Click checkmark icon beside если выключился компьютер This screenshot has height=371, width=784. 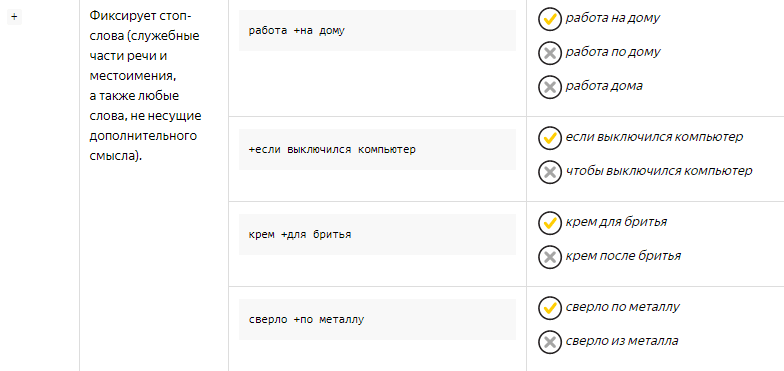coord(550,138)
